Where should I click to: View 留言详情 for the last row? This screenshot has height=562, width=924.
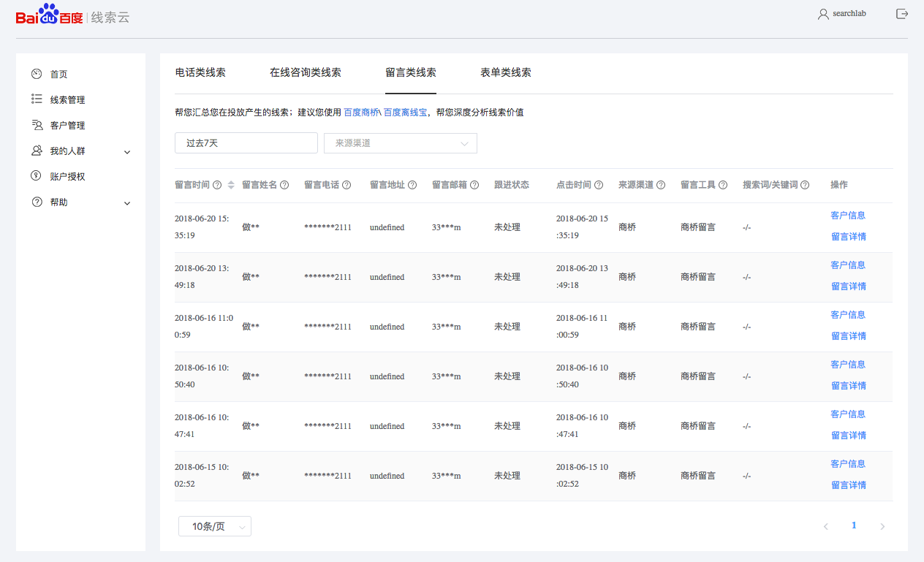click(x=848, y=485)
